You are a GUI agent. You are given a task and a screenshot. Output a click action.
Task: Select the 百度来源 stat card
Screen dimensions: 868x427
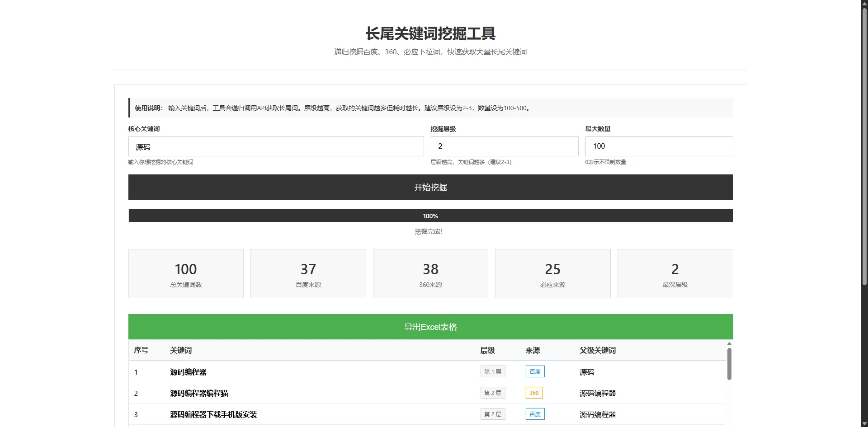tap(308, 274)
